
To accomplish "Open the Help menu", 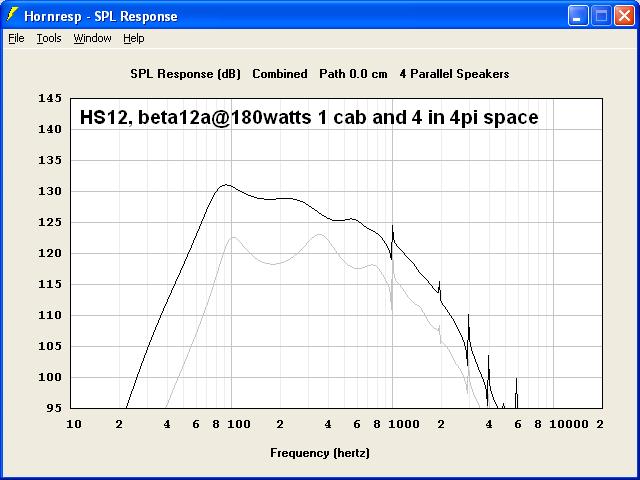I will (x=134, y=38).
